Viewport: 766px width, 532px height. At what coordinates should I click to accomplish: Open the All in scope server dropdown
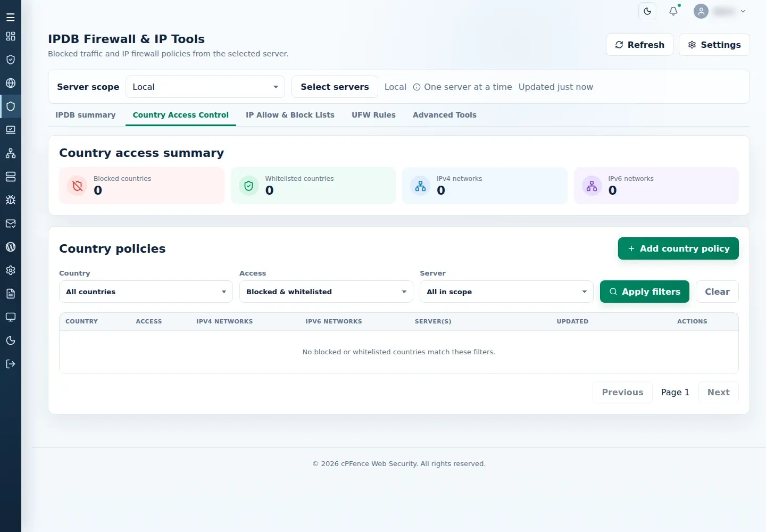[x=506, y=292]
